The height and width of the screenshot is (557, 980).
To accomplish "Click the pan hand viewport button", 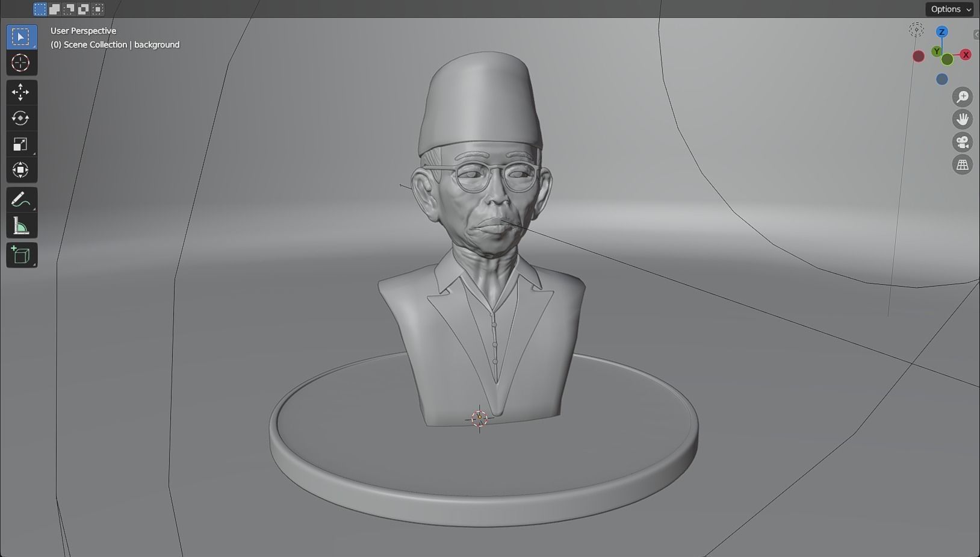I will pos(963,119).
